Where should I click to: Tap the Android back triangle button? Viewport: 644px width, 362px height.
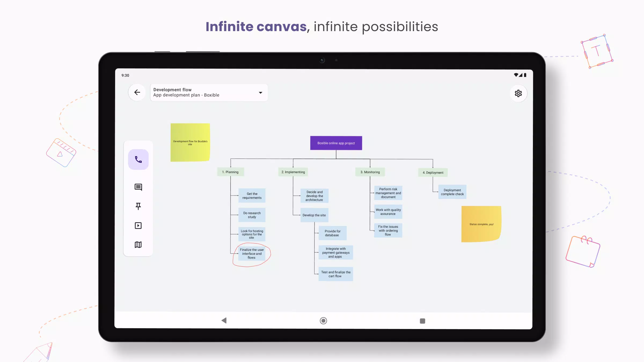(x=224, y=320)
